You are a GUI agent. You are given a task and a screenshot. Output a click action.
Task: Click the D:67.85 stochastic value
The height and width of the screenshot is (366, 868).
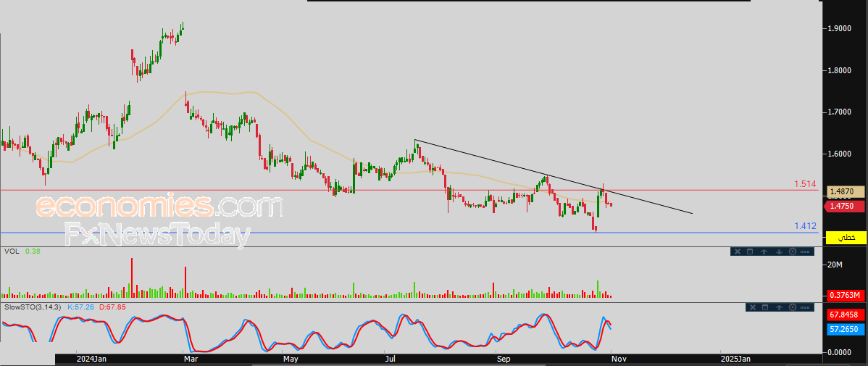click(112, 306)
